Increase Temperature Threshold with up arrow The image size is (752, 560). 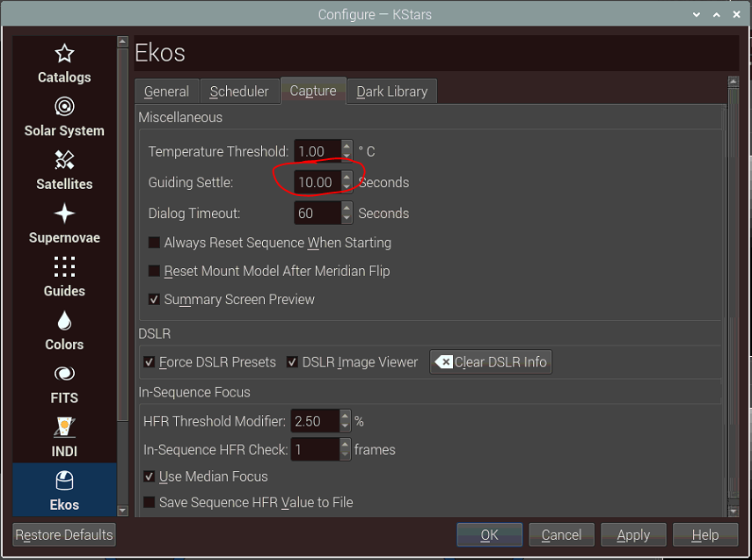coord(347,145)
